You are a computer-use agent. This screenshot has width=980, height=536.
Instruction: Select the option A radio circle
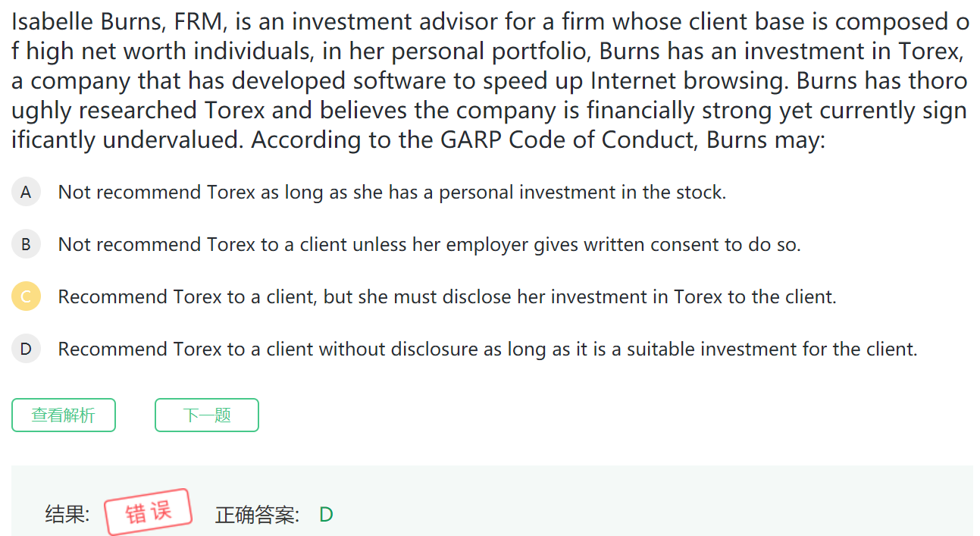(x=26, y=193)
